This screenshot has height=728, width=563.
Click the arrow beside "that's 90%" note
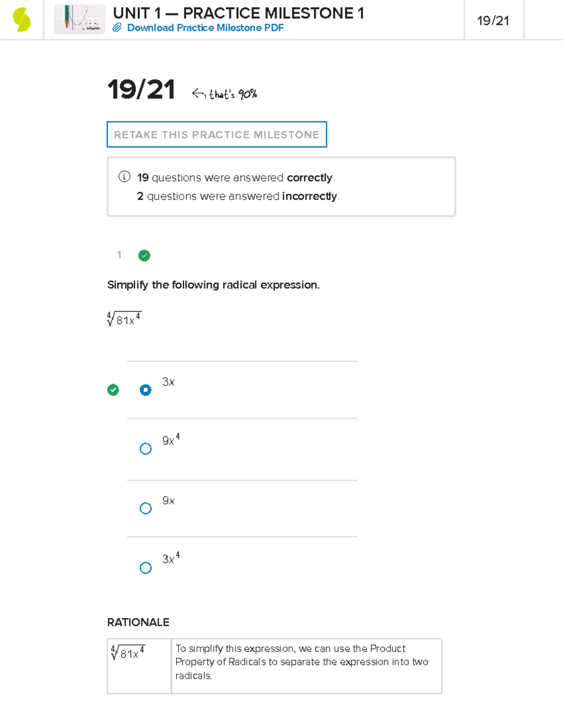[x=199, y=94]
